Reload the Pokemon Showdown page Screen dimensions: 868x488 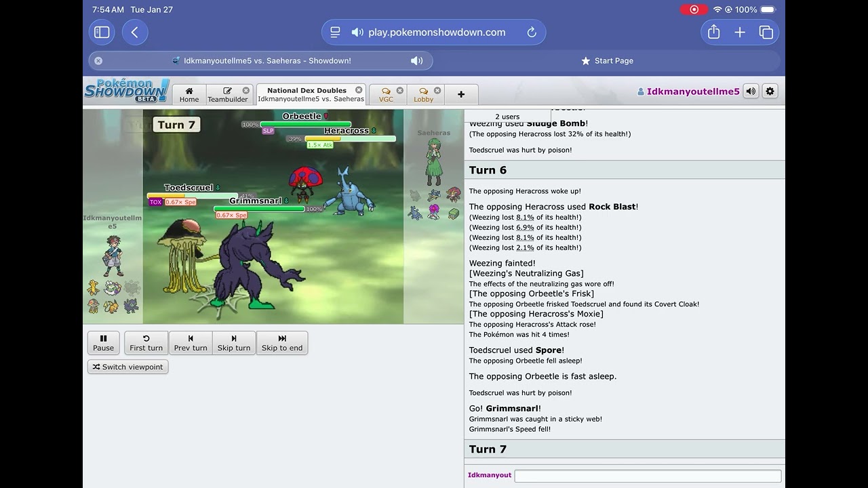pos(532,32)
